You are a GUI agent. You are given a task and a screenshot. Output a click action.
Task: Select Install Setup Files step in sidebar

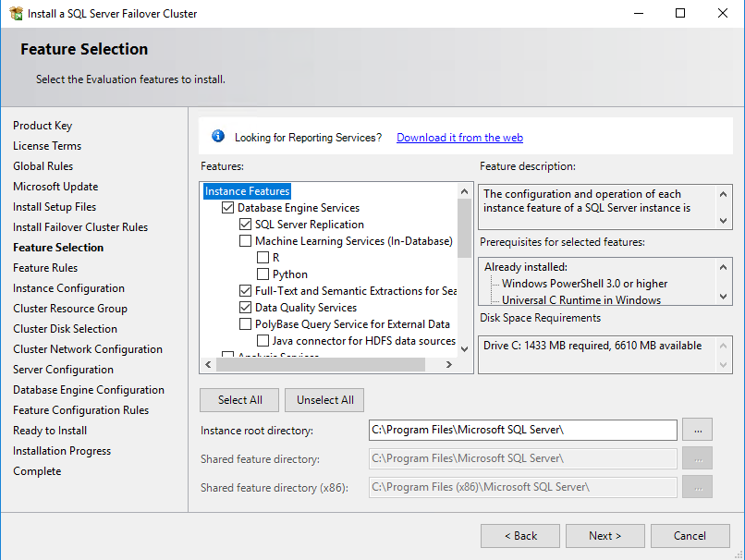click(x=55, y=207)
